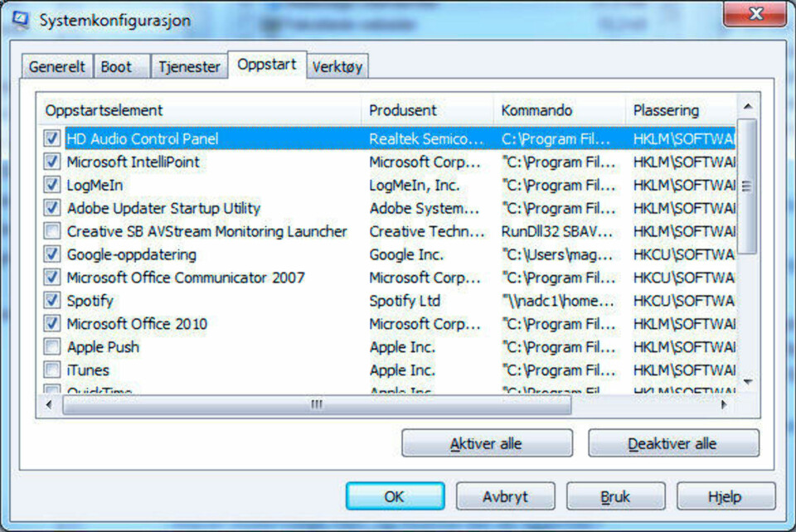
Task: Enable the Apple Push startup checkbox
Action: point(51,347)
